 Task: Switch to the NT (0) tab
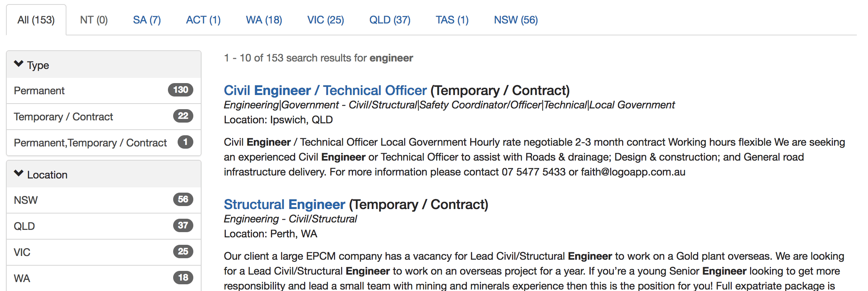(x=94, y=20)
